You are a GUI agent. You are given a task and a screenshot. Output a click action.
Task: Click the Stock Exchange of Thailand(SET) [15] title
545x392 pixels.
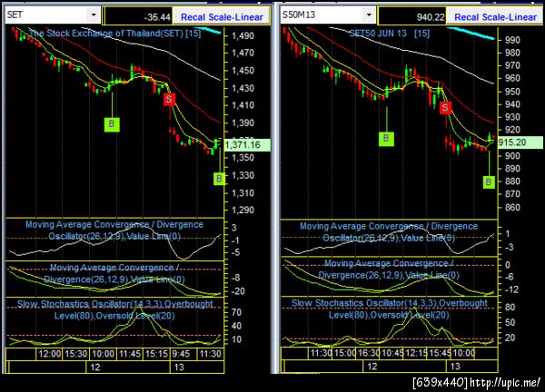click(115, 34)
